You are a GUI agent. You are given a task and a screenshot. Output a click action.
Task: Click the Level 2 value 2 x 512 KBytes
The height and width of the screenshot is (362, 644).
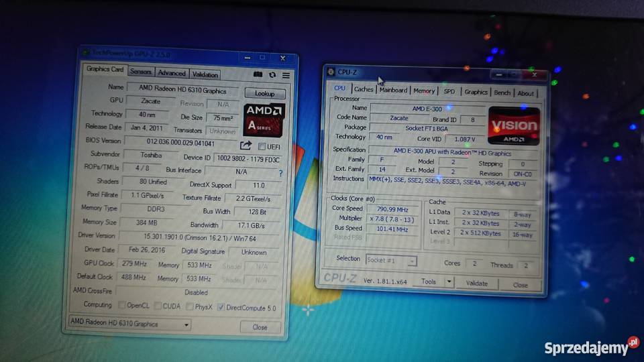[480, 233]
